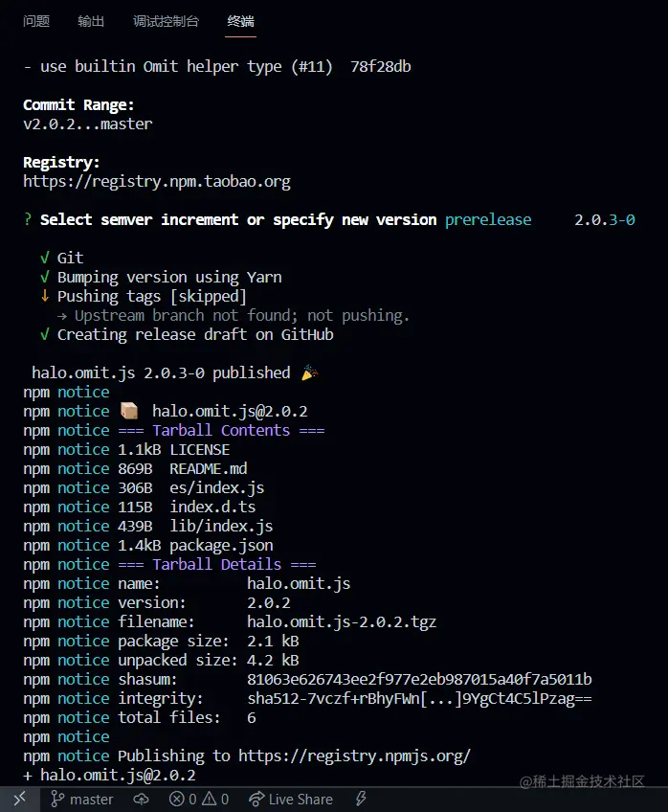Open the 调试控制台 tab
Image resolution: width=668 pixels, height=812 pixels.
coord(166,21)
